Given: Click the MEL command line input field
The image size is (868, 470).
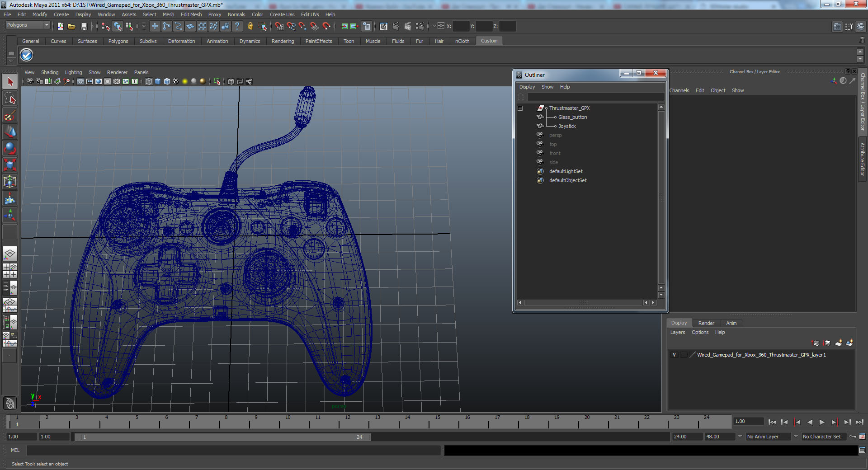Looking at the screenshot, I should coord(233,450).
